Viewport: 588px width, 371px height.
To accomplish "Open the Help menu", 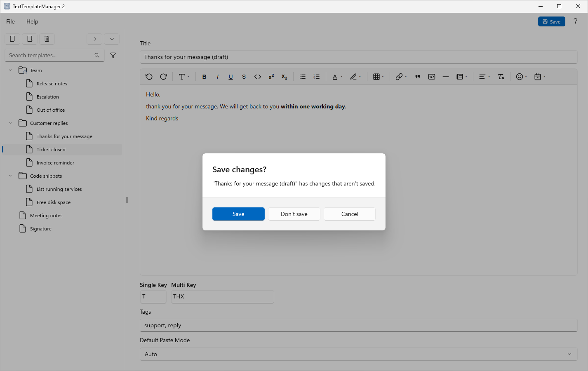I will (x=32, y=21).
